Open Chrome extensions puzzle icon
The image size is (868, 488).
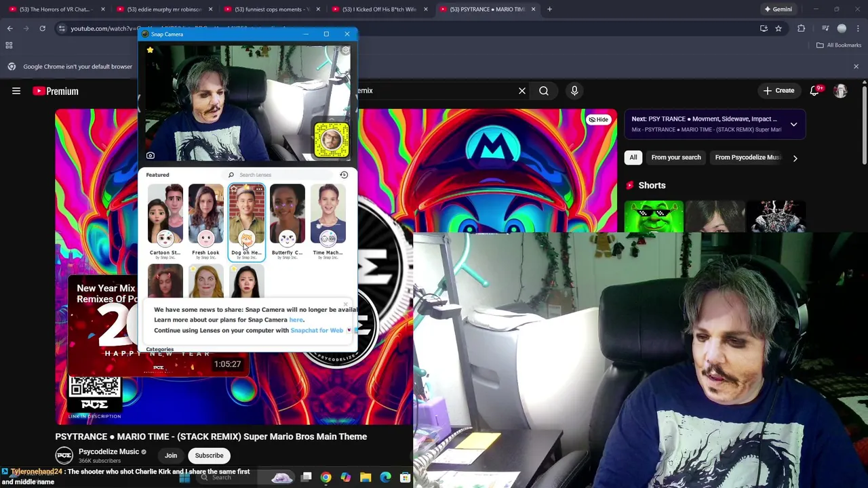coord(802,28)
